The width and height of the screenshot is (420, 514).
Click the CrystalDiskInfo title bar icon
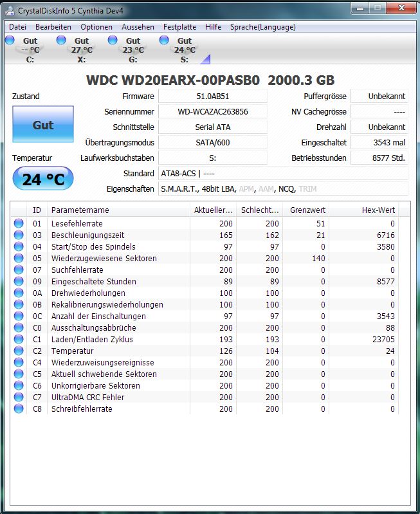point(10,11)
